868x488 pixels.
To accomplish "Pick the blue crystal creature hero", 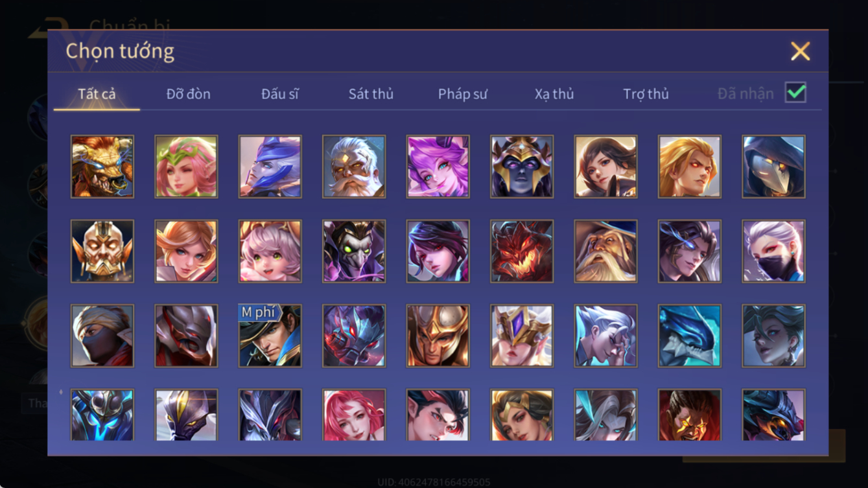I will (x=690, y=336).
